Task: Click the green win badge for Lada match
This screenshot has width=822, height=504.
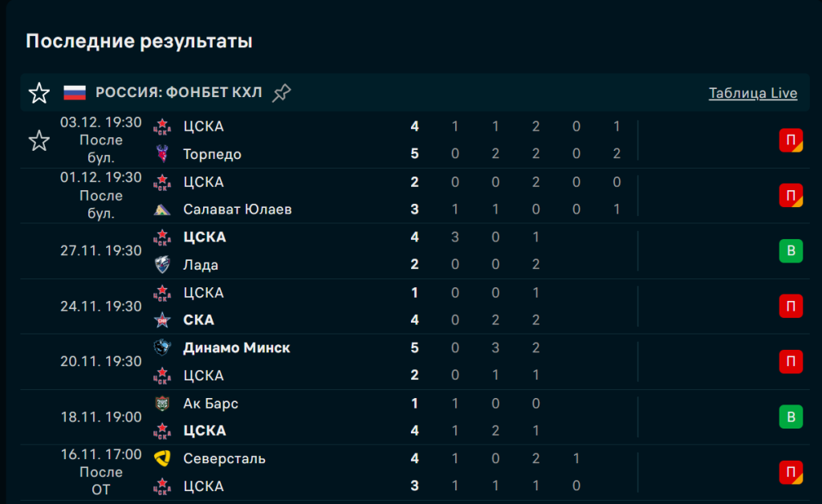Action: pyautogui.click(x=791, y=251)
